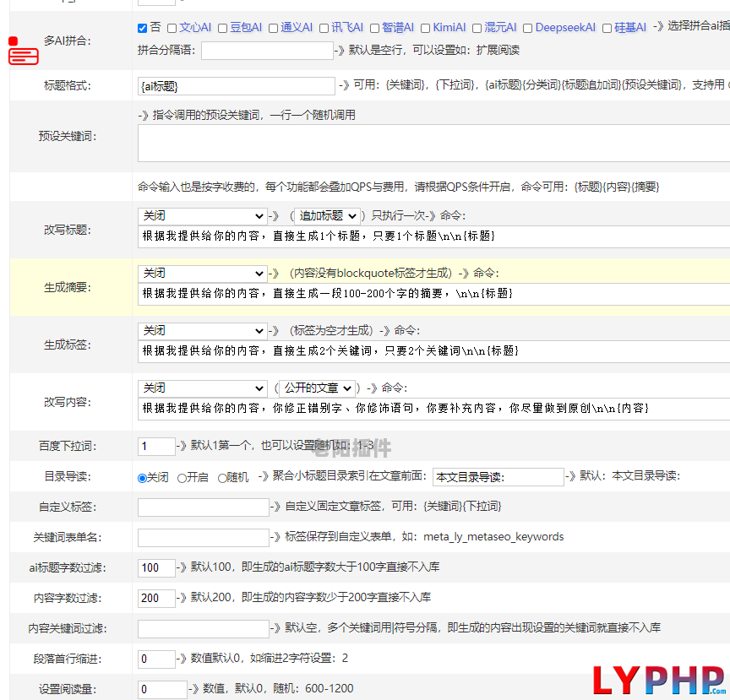
Task: Enable the 豆包AI checkbox
Action: point(223,29)
